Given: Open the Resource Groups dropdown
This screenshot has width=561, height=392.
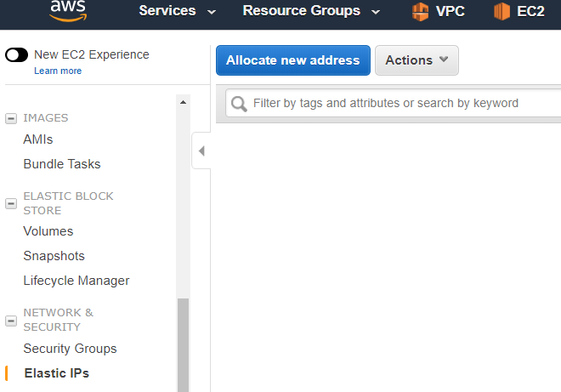Looking at the screenshot, I should click(x=310, y=11).
